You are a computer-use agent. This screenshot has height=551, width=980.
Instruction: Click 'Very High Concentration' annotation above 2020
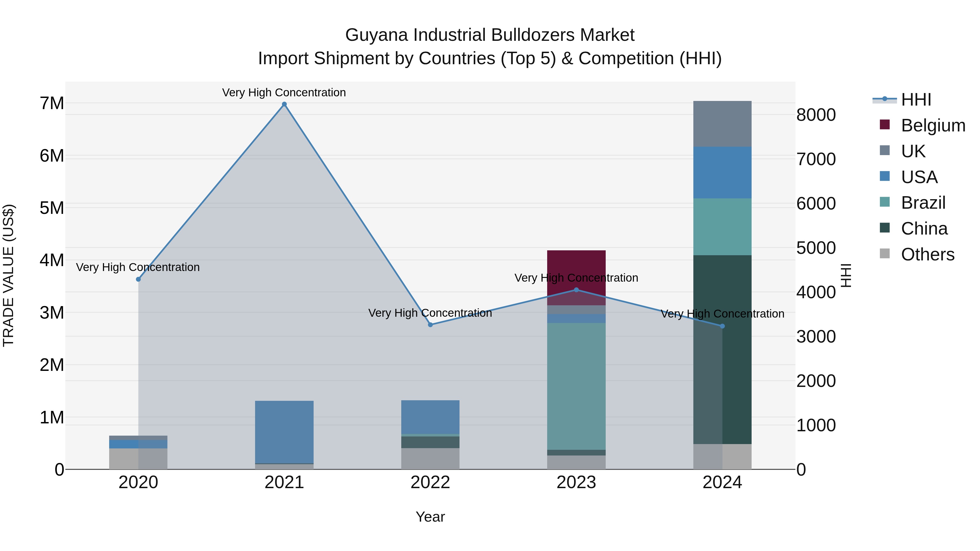coord(138,267)
